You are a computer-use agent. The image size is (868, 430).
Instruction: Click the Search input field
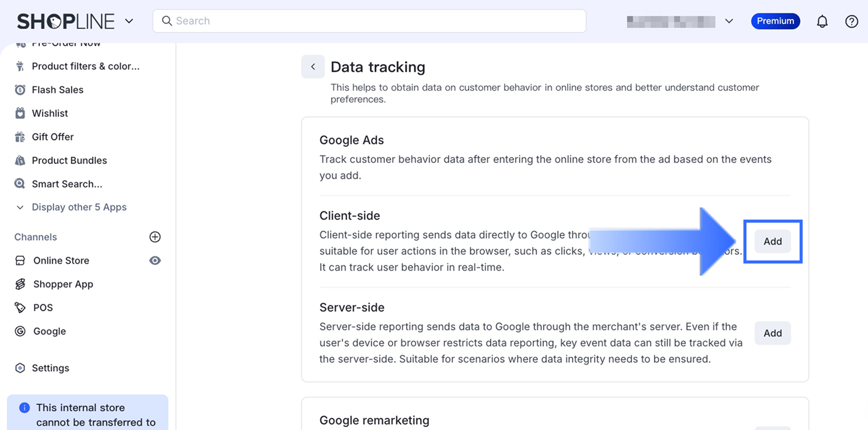[369, 21]
